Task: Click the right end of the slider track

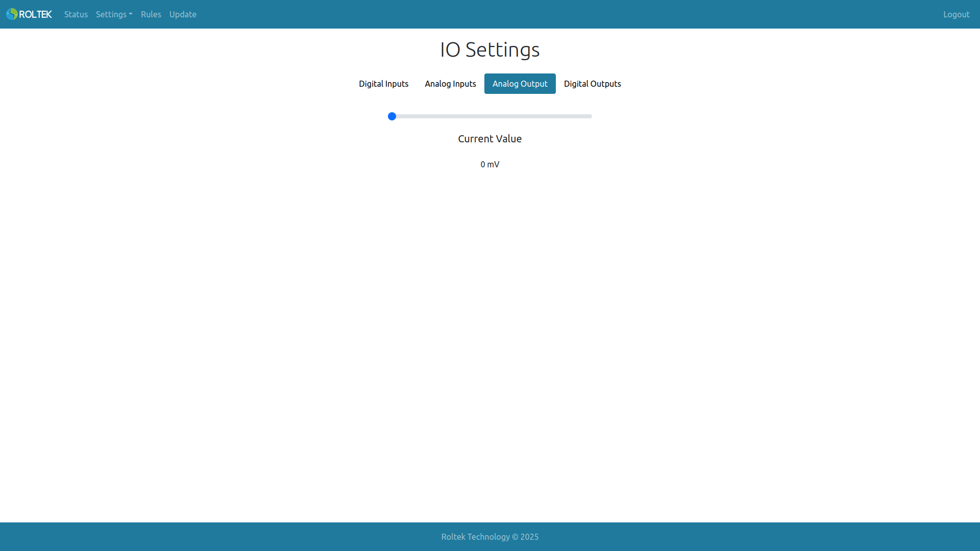Action: pos(590,116)
